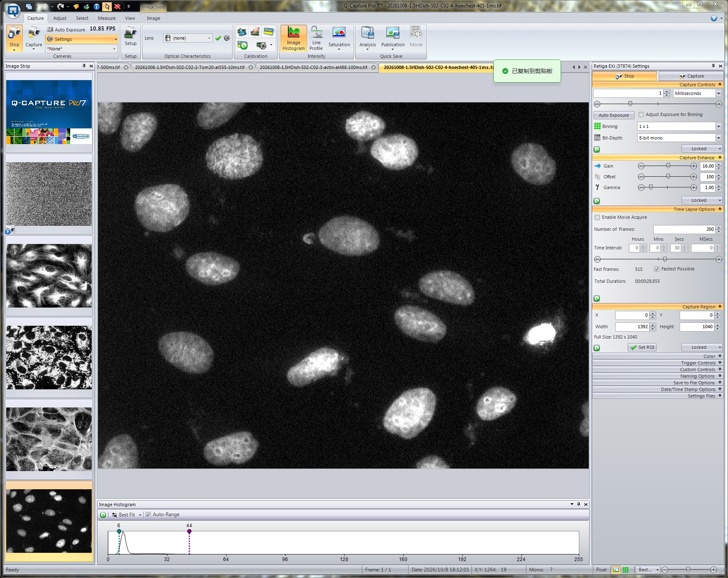The height and width of the screenshot is (578, 728).
Task: Click the histogram refresh green icon
Action: pos(103,515)
